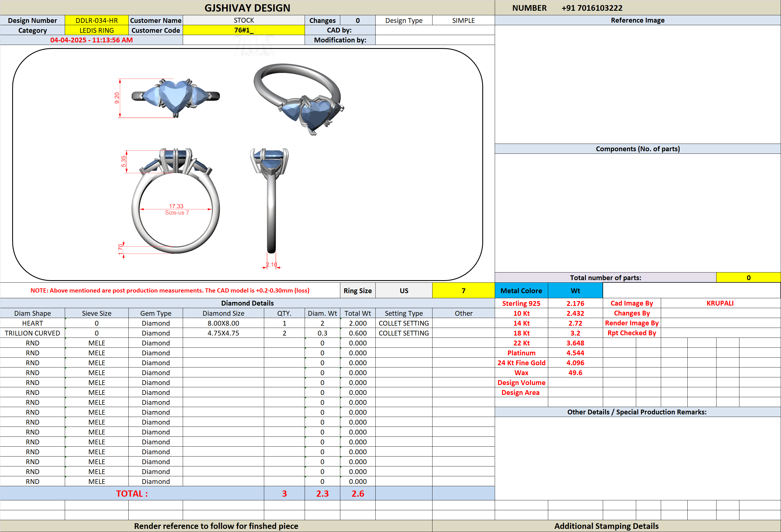Image resolution: width=781 pixels, height=532 pixels.
Task: Click the front view ring render showing 17.33
Action: (175, 201)
